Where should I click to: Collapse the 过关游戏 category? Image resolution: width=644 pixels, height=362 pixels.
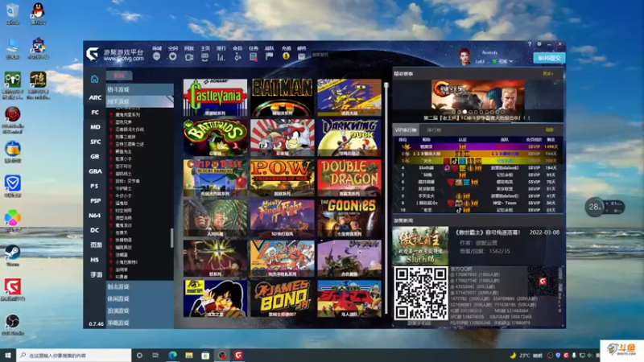(x=139, y=101)
